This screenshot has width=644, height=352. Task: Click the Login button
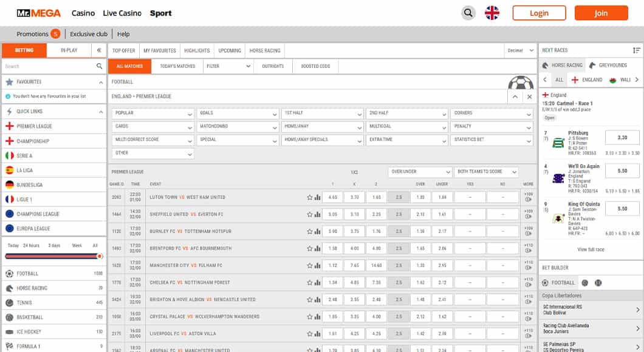[x=539, y=13]
